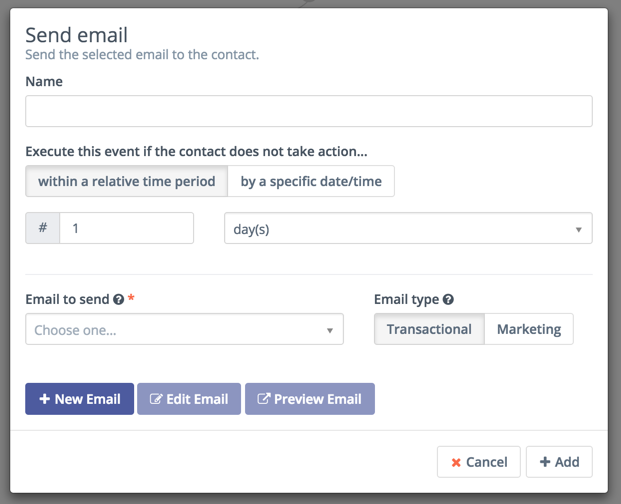Click the # symbol before the number field
This screenshot has width=621, height=504.
[x=43, y=228]
